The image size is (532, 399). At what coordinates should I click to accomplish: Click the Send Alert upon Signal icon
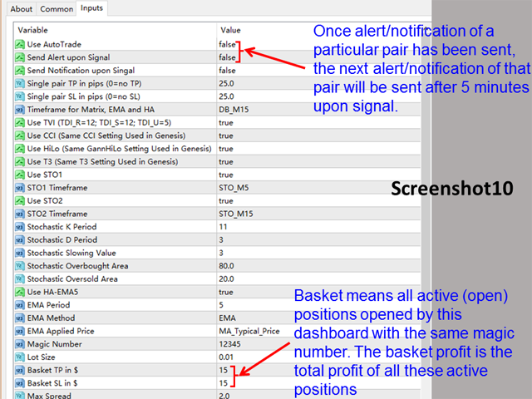click(x=20, y=57)
